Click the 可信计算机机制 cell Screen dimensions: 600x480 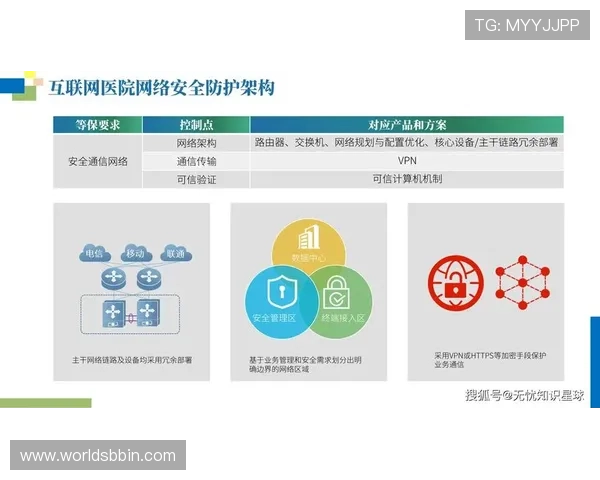click(x=407, y=179)
